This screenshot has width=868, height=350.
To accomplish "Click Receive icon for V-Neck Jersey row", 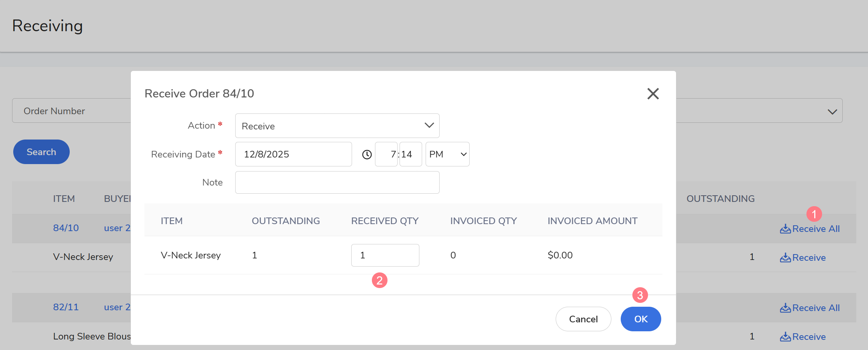I will pyautogui.click(x=785, y=258).
